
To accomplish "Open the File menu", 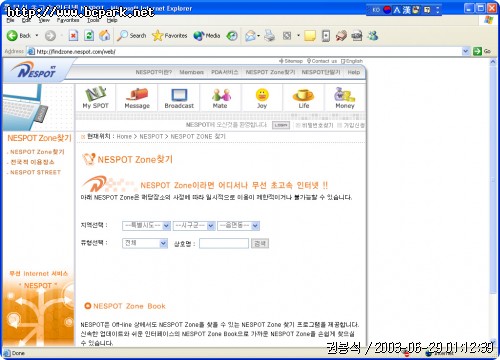I will [10, 20].
